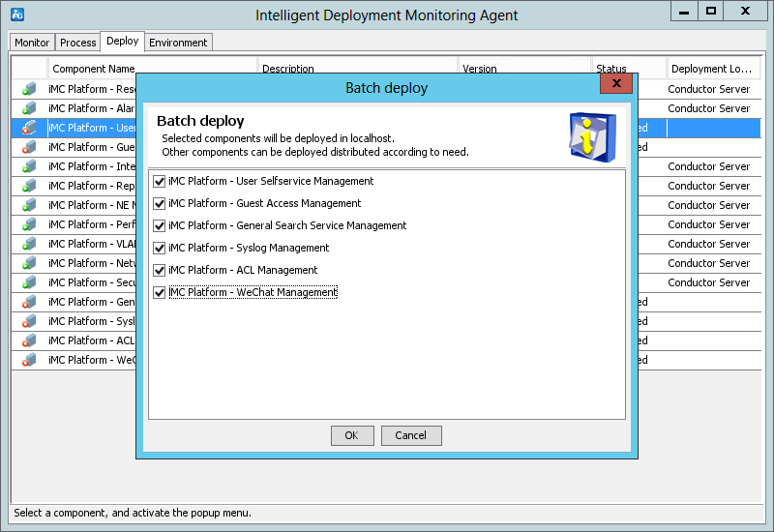Switch to the Monitor tab
Image resolution: width=774 pixels, height=532 pixels.
32,43
